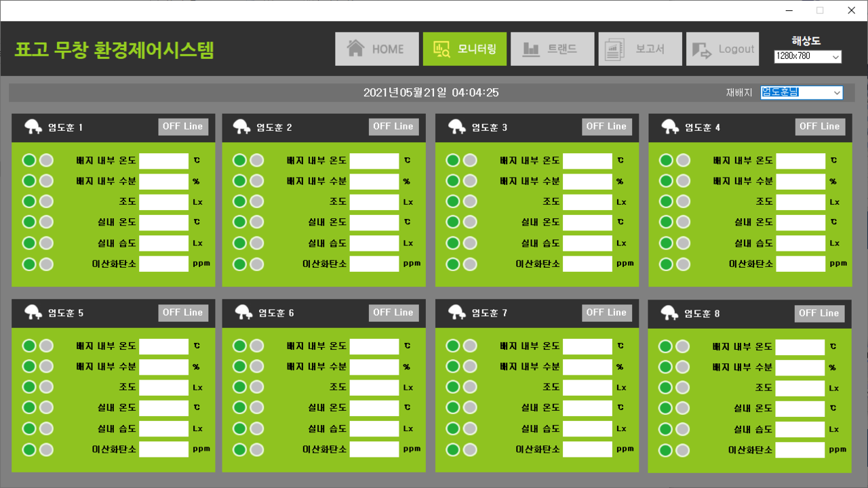The width and height of the screenshot is (868, 488).
Task: Click 조도 value field in 엄도훈 8
Action: click(800, 388)
